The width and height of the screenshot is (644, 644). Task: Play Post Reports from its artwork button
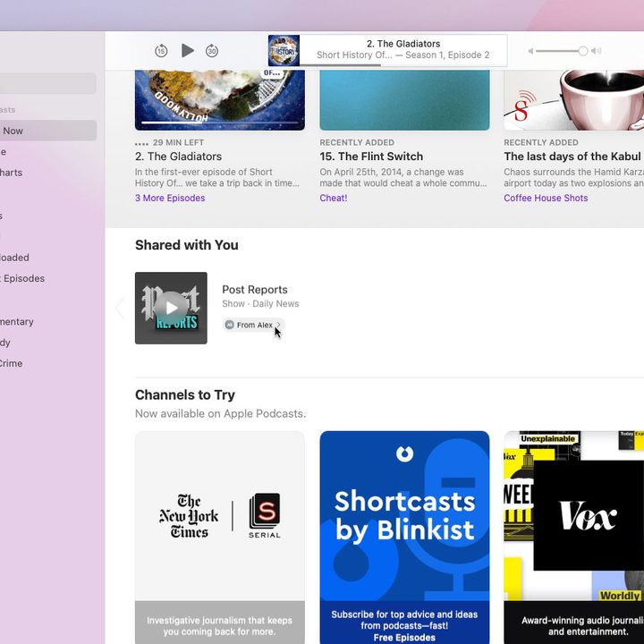tap(171, 308)
